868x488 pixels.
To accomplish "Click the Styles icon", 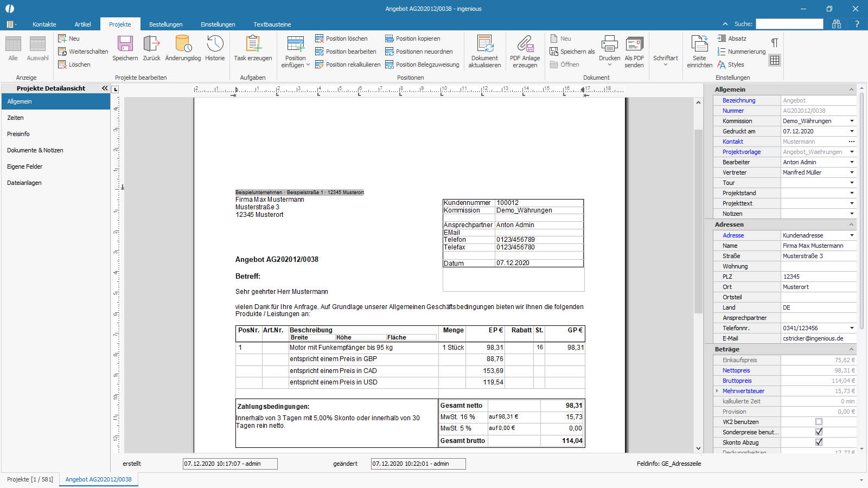I will (x=722, y=65).
